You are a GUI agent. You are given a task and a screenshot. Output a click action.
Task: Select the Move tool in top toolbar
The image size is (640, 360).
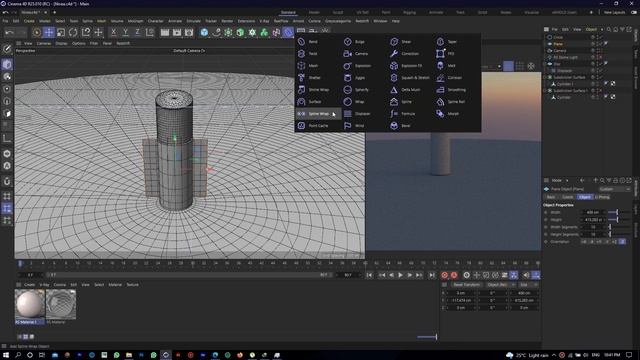tap(49, 32)
